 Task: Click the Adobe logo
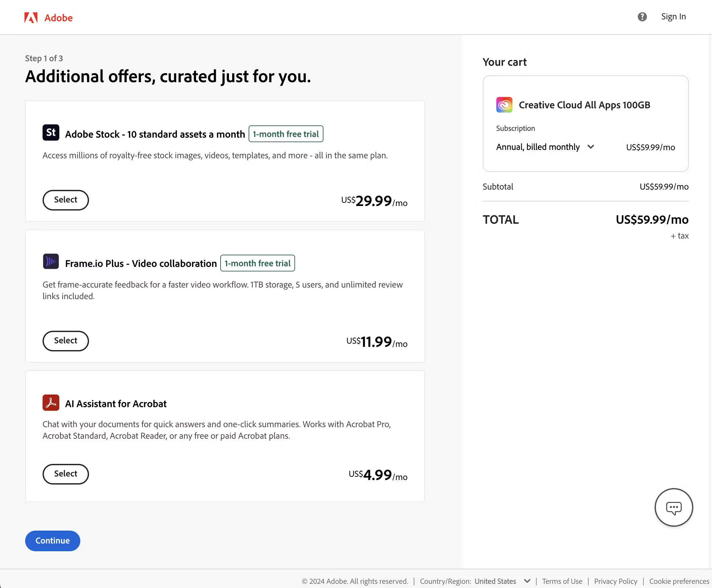(31, 18)
